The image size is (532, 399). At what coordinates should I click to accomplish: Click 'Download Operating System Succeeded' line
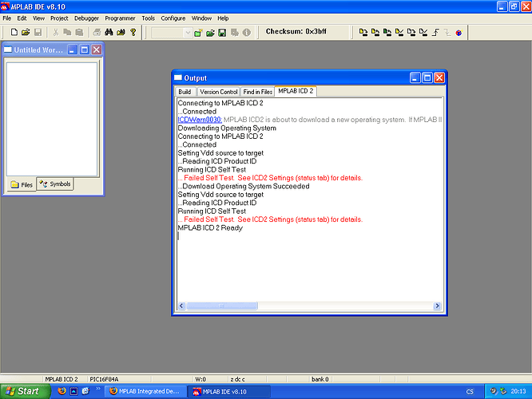244,187
